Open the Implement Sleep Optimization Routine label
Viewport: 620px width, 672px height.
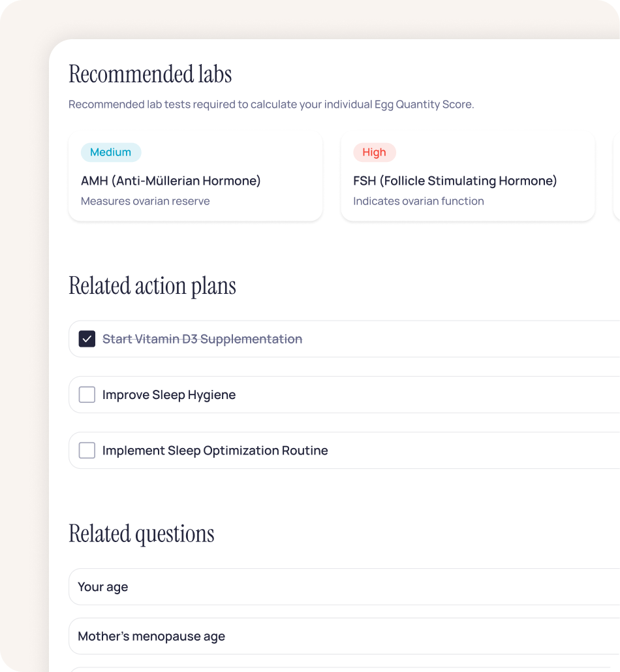point(215,451)
